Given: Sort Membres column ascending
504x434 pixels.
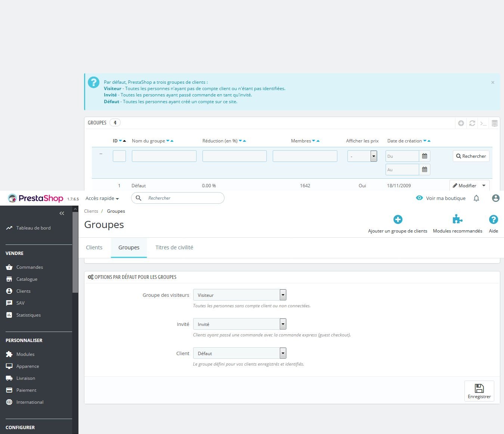Looking at the screenshot, I should [318, 141].
